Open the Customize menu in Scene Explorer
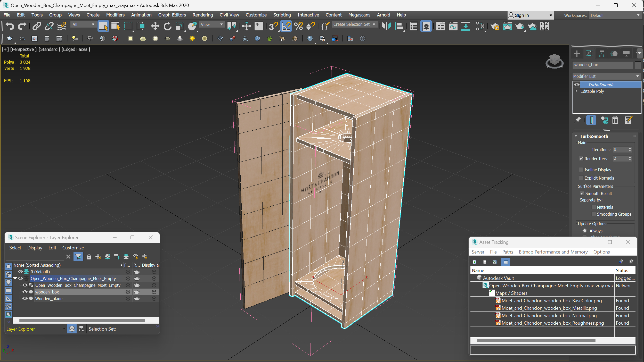The image size is (644, 362). [x=73, y=248]
